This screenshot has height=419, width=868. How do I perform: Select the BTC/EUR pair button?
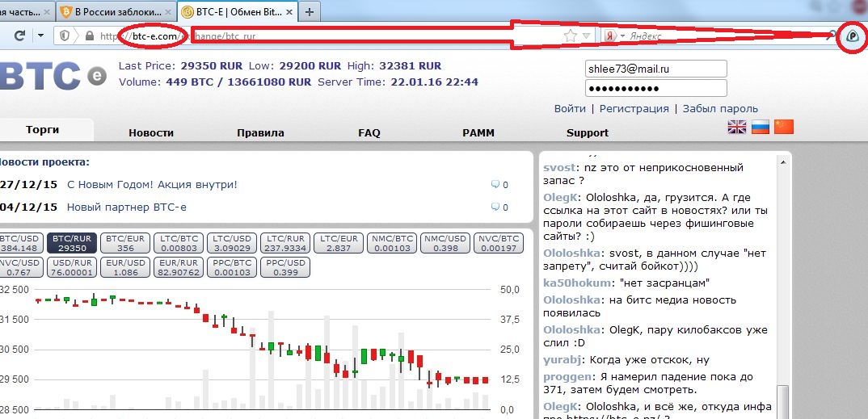click(x=125, y=243)
